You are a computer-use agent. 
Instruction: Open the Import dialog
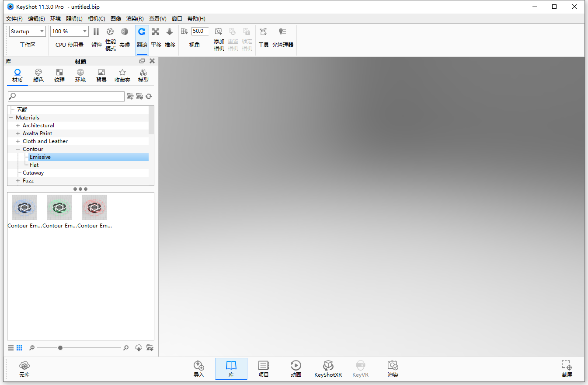tap(199, 369)
